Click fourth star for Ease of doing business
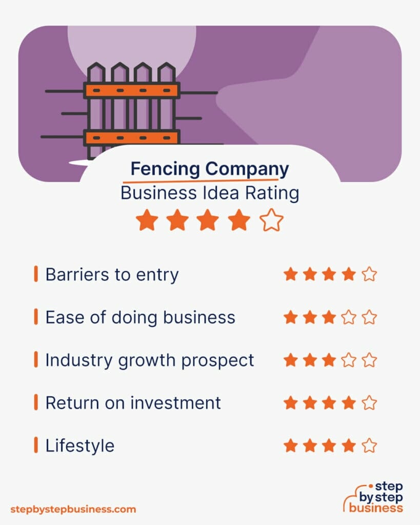Screen dimensions: 420x525 (x=349, y=317)
